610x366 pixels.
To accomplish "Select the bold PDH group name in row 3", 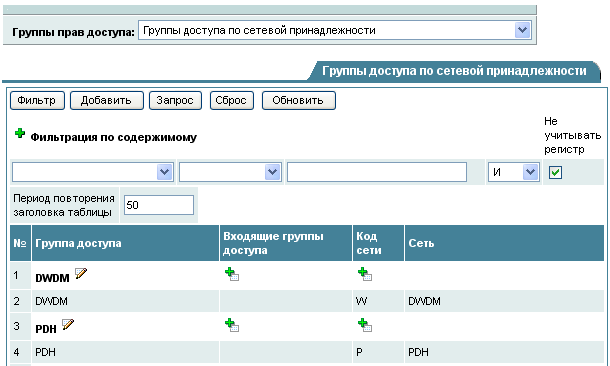I will (46, 329).
